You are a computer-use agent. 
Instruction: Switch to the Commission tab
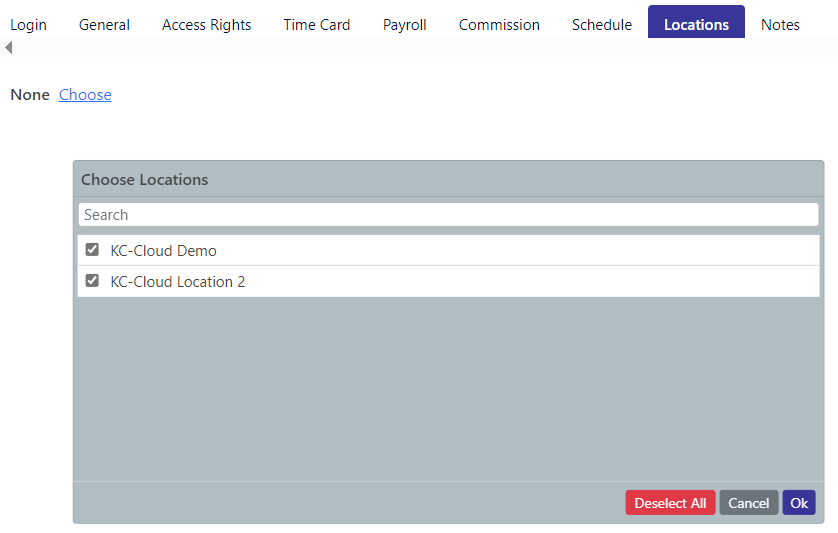(x=499, y=25)
